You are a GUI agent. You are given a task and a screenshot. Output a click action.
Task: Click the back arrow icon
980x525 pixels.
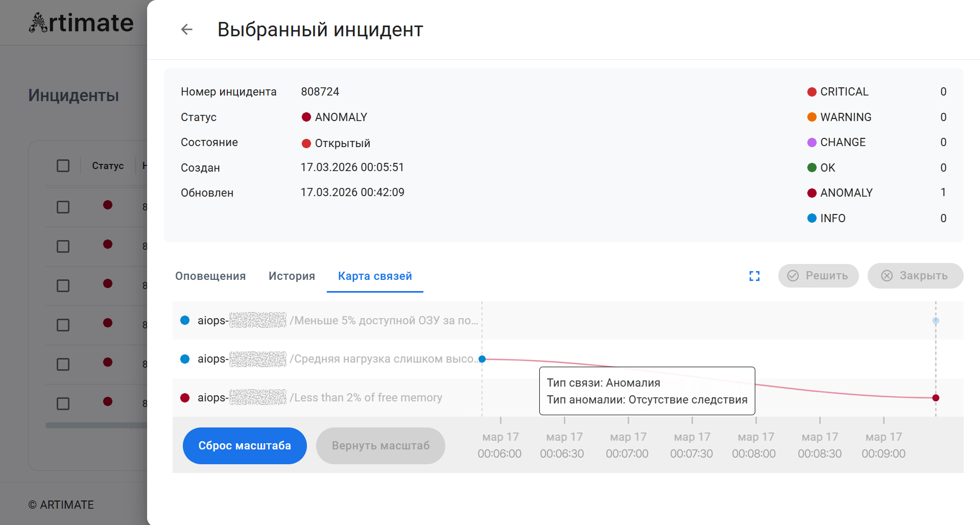tap(187, 30)
